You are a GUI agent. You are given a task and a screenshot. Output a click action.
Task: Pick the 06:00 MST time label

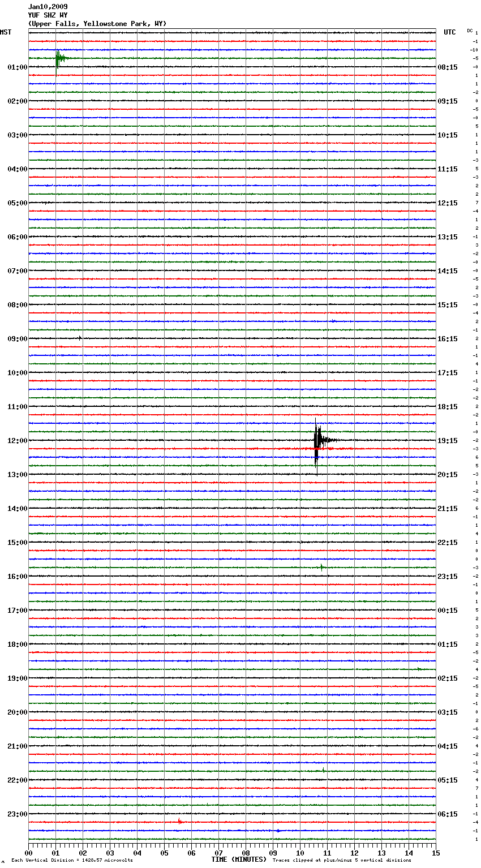click(18, 237)
